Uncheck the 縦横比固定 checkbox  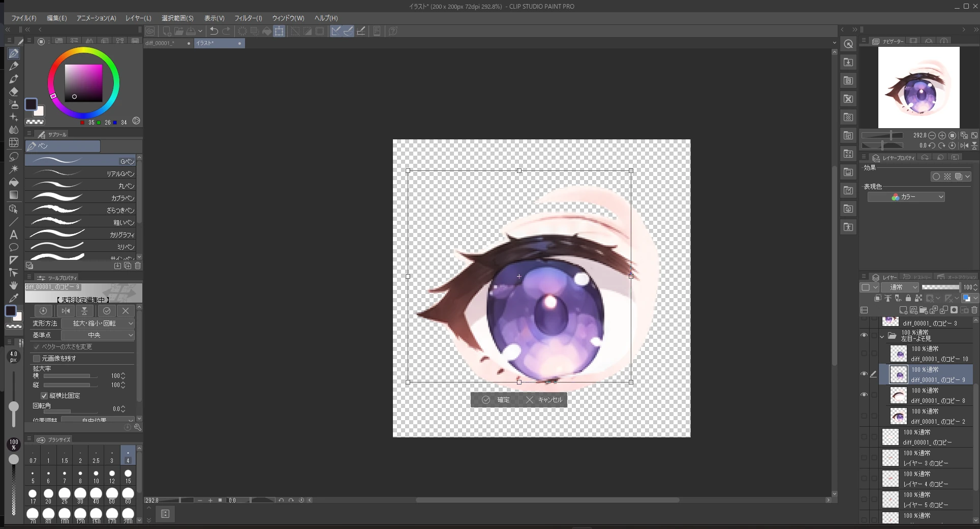click(x=44, y=396)
